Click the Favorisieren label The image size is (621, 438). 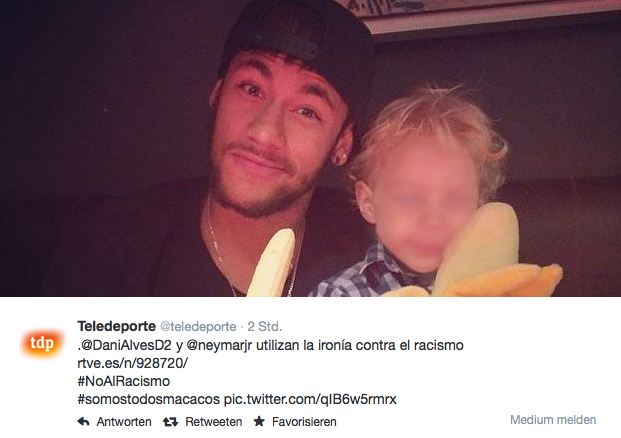[x=304, y=422]
